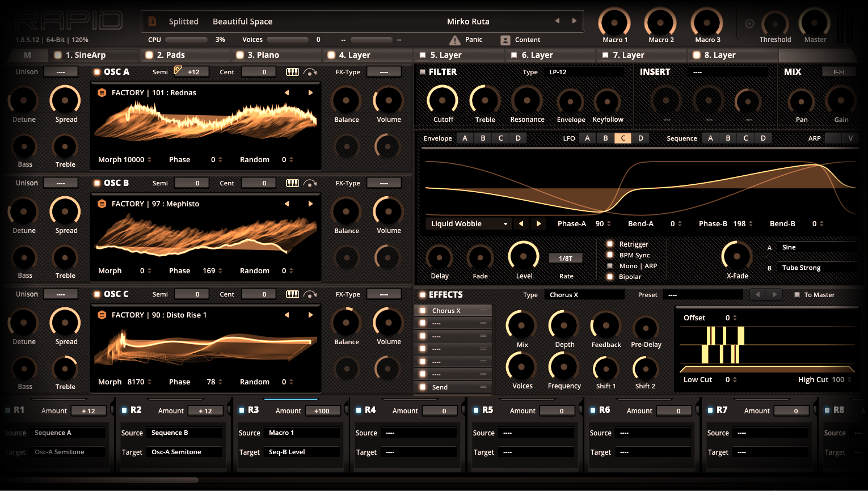
Task: Select Sequence B tab
Action: coord(728,138)
